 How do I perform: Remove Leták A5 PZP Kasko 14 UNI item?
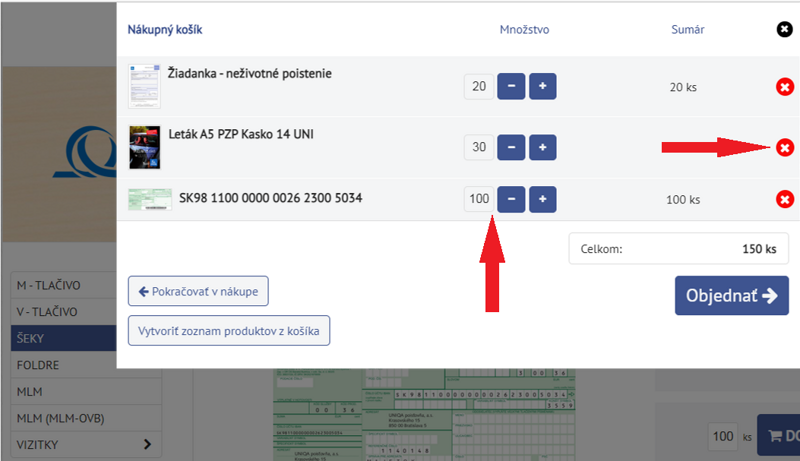(785, 148)
